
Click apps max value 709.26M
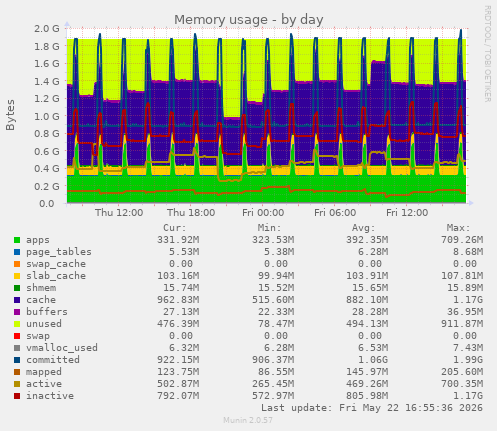click(x=462, y=240)
